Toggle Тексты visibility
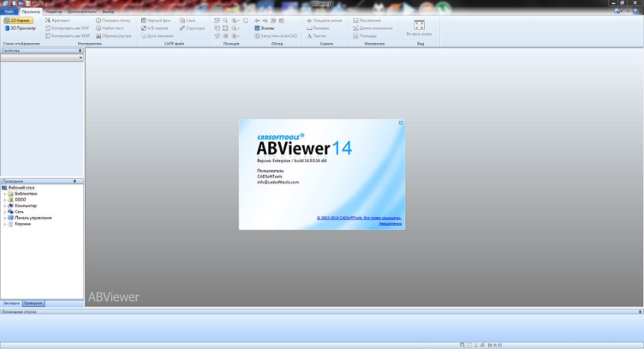The image size is (644, 349). pyautogui.click(x=316, y=36)
